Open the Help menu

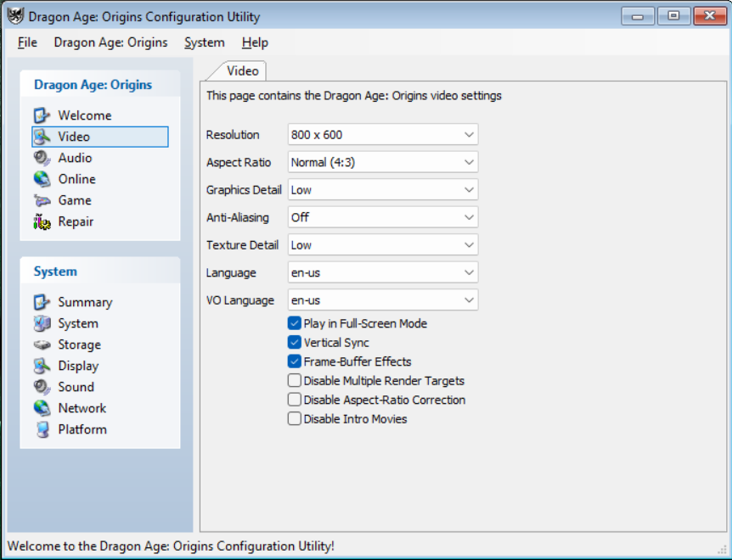[254, 42]
